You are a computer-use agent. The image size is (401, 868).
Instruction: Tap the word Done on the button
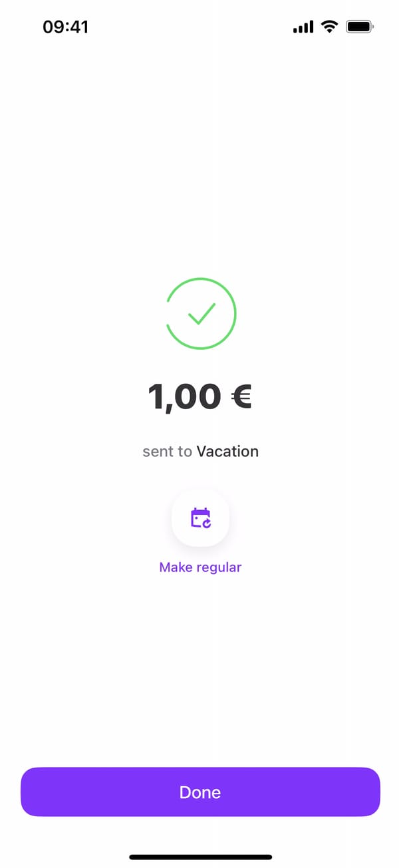click(200, 792)
